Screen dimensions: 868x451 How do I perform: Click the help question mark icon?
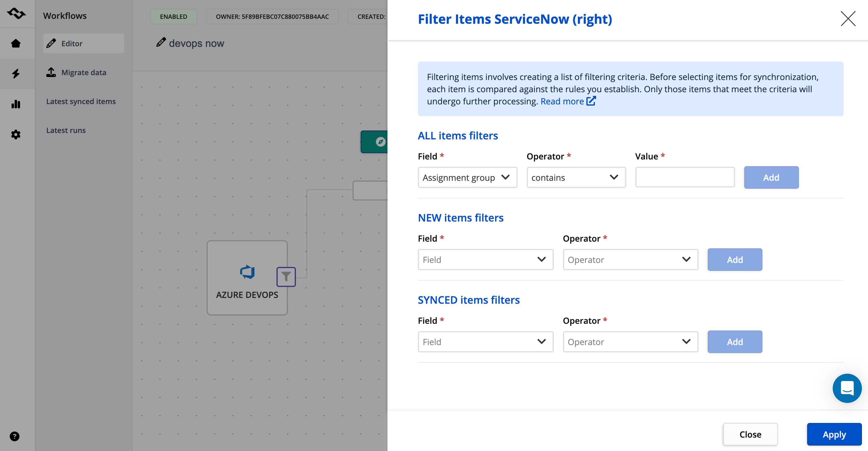[15, 436]
